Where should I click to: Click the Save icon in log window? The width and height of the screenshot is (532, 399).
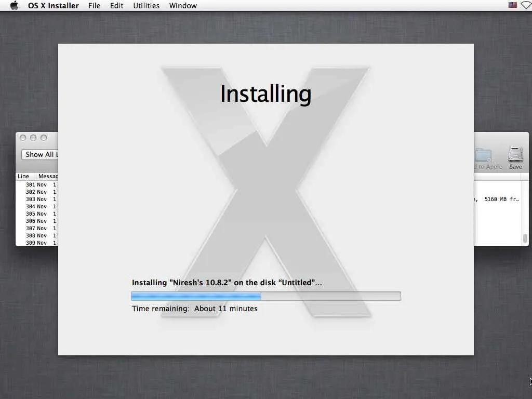click(515, 158)
